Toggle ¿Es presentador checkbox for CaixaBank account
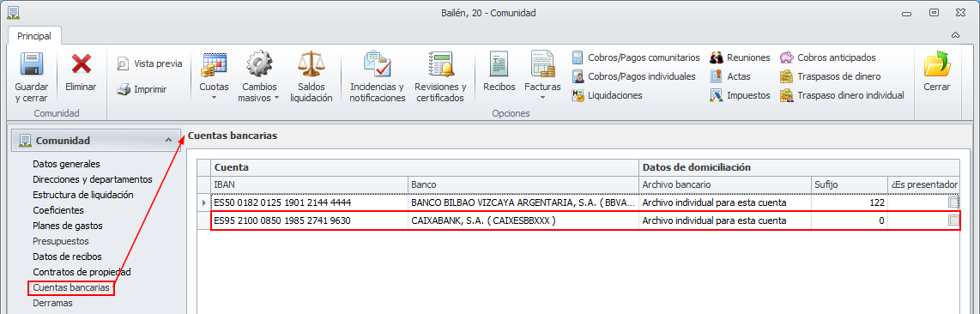Image resolution: width=980 pixels, height=314 pixels. 953,220
